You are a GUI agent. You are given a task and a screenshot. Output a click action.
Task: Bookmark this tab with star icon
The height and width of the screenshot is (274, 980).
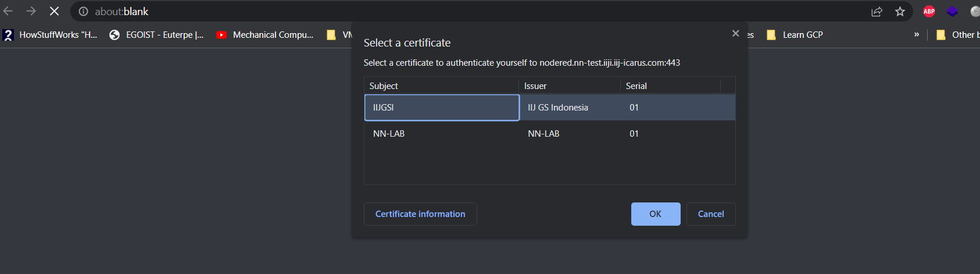(x=900, y=12)
